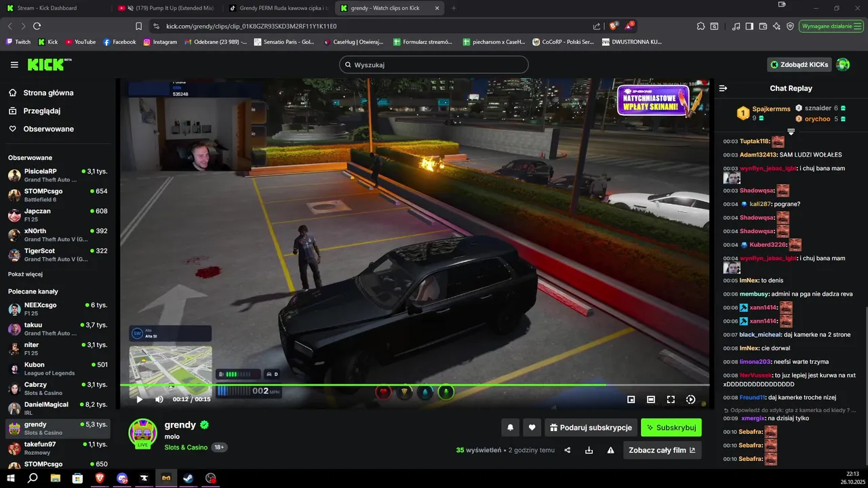Screen dimensions: 868x488
Task: Open the xN0rth channel in the sidebar
Action: [58, 235]
